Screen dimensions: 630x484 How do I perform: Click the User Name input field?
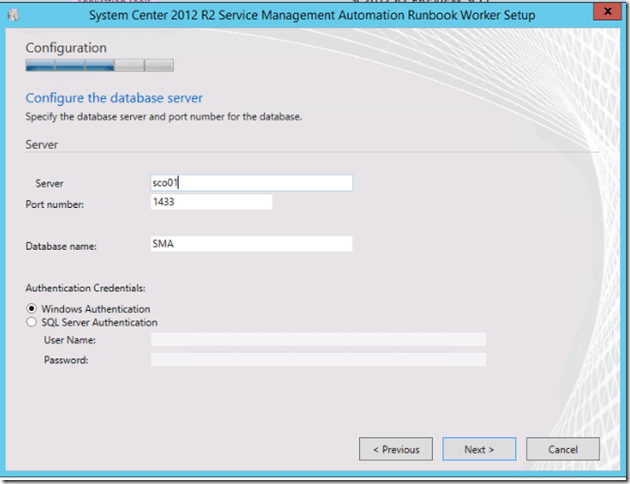coord(318,340)
